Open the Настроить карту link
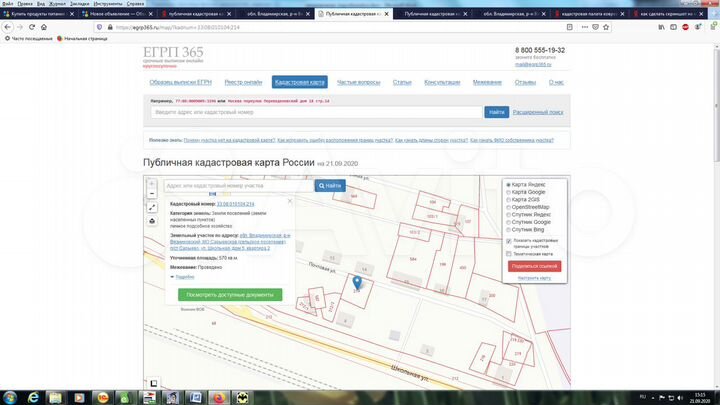The height and width of the screenshot is (405, 720). pyautogui.click(x=534, y=278)
